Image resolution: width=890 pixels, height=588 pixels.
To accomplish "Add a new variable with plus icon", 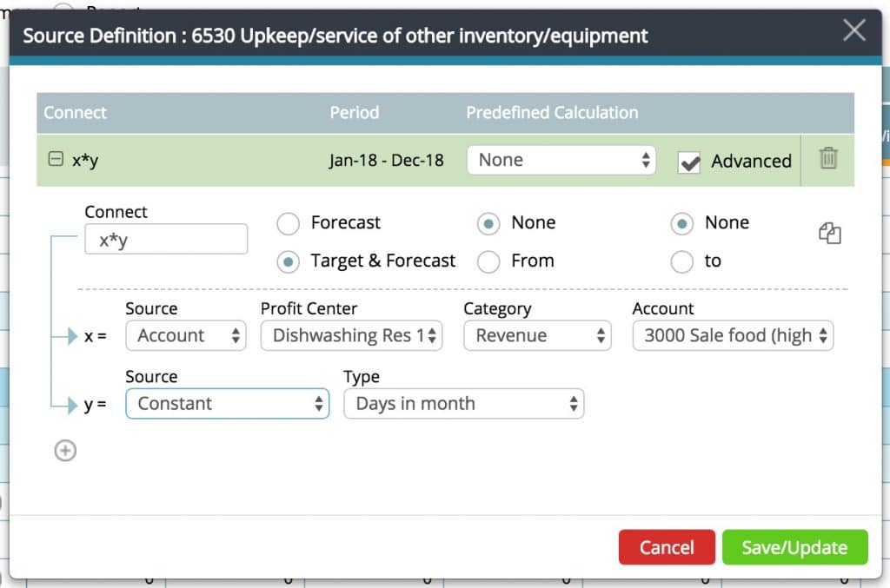I will [65, 450].
